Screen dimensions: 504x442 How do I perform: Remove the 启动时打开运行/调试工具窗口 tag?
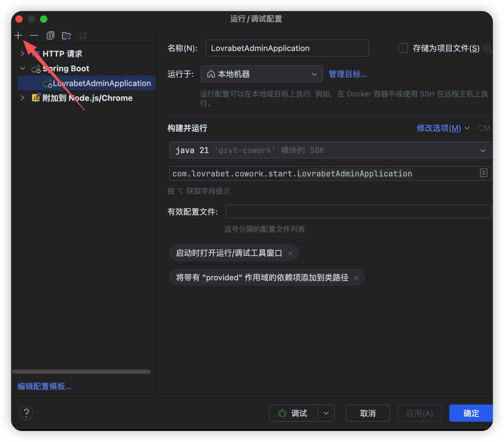(x=290, y=253)
